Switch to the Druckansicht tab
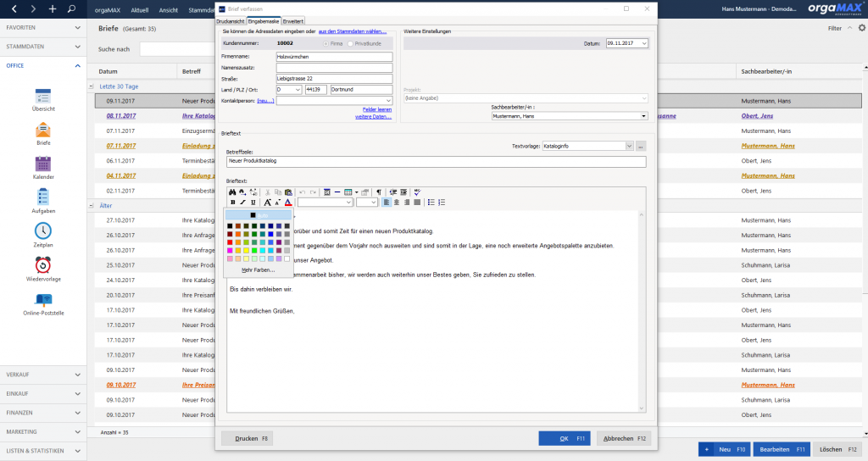The width and height of the screenshot is (868, 461). click(x=231, y=21)
